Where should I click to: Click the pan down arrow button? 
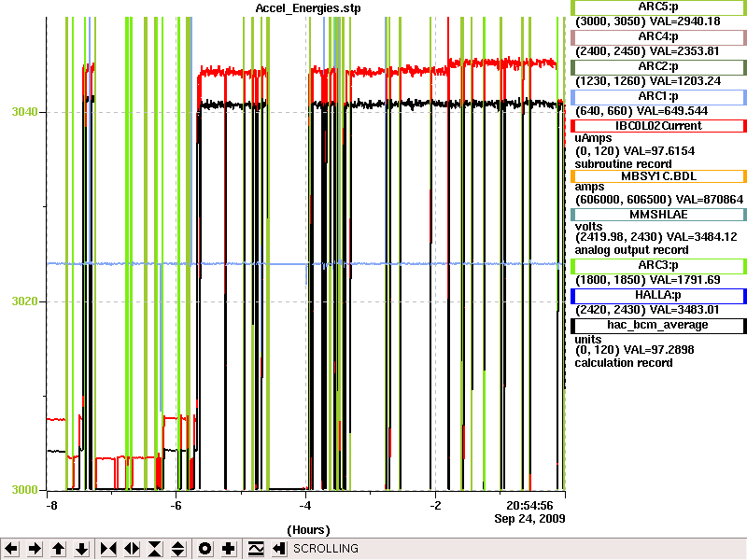point(82,549)
